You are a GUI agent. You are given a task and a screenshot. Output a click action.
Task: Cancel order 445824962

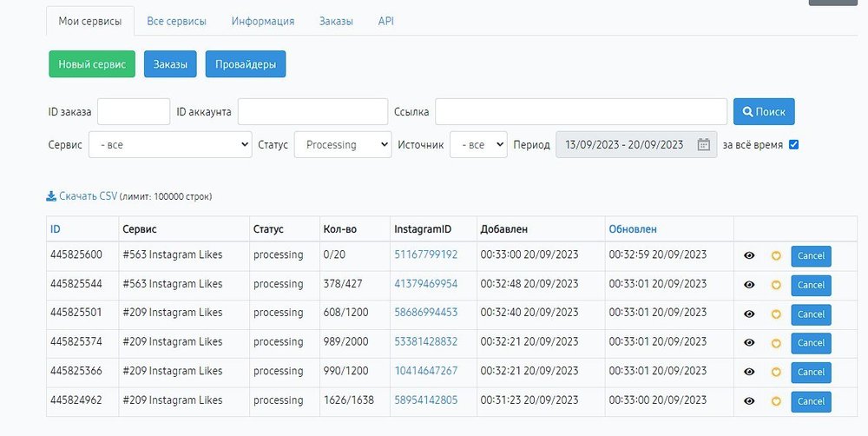[811, 401]
